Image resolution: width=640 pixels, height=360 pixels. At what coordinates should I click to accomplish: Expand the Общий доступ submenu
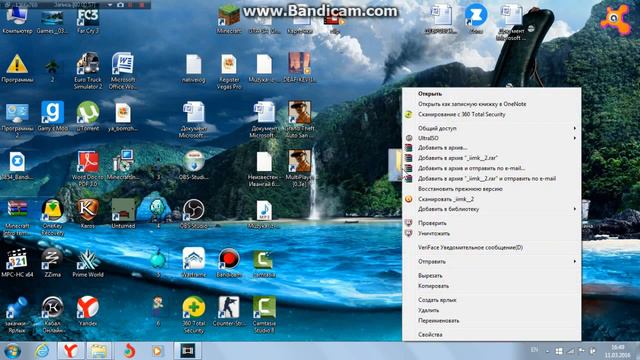[491, 128]
